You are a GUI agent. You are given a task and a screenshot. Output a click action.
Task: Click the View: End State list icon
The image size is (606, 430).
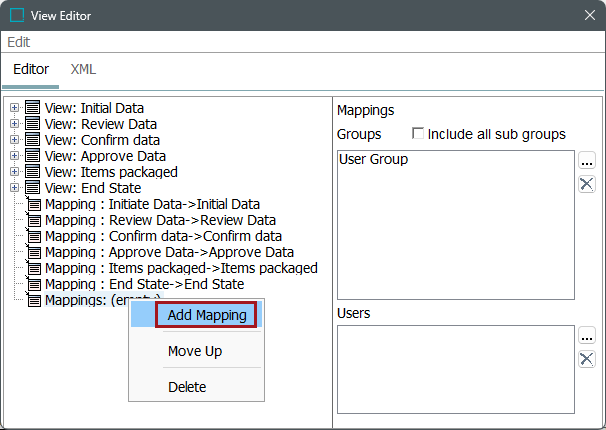[x=33, y=188]
